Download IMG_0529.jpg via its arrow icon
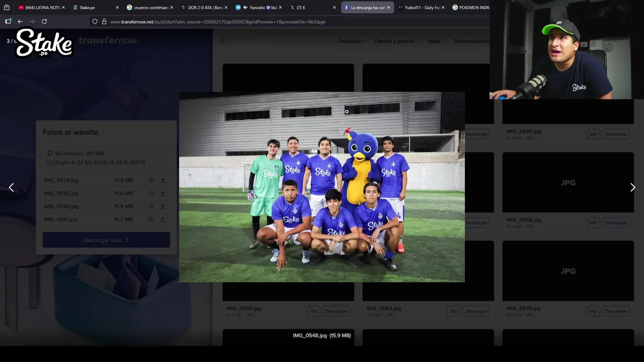This screenshot has width=644, height=362. click(163, 180)
